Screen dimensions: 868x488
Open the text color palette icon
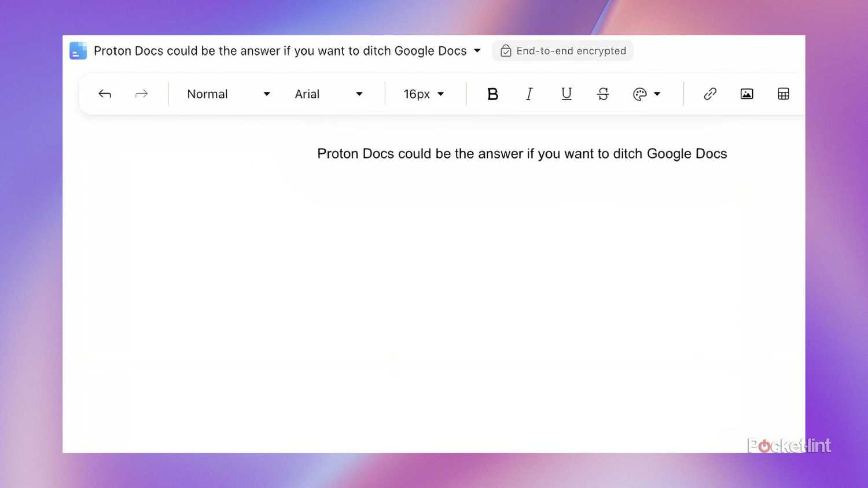639,94
